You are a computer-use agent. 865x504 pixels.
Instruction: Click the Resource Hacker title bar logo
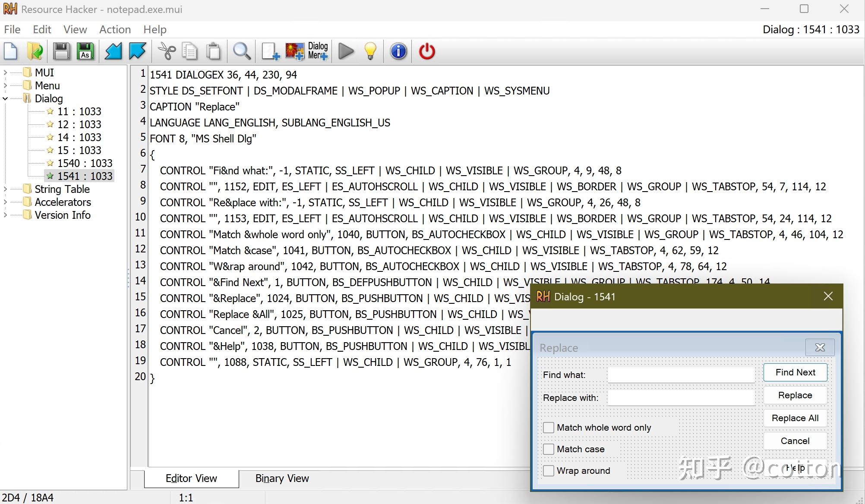pos(10,9)
